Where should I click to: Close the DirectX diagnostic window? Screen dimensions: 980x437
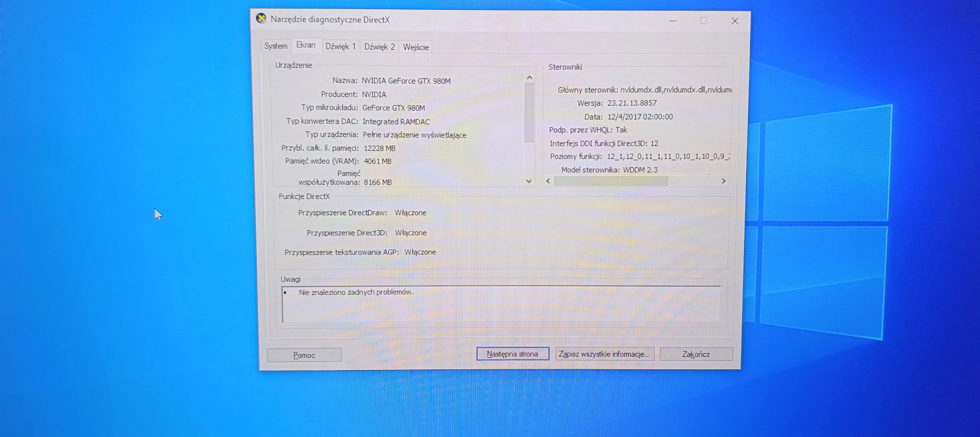pos(735,21)
